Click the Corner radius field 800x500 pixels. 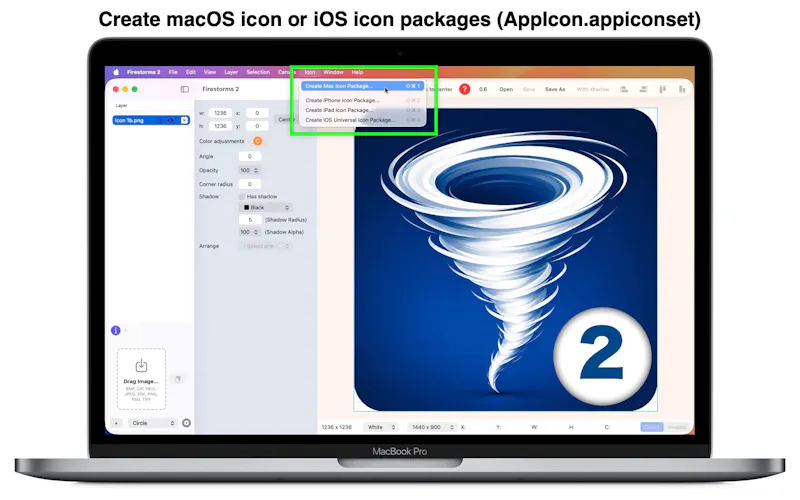(249, 184)
